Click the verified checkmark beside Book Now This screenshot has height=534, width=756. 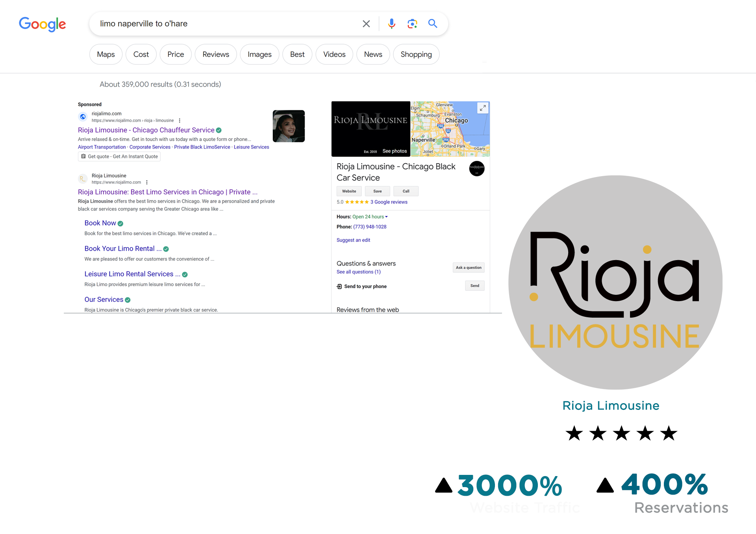click(x=120, y=223)
